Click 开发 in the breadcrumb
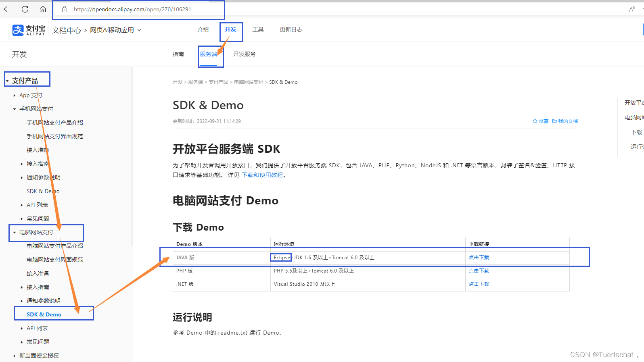 click(178, 82)
